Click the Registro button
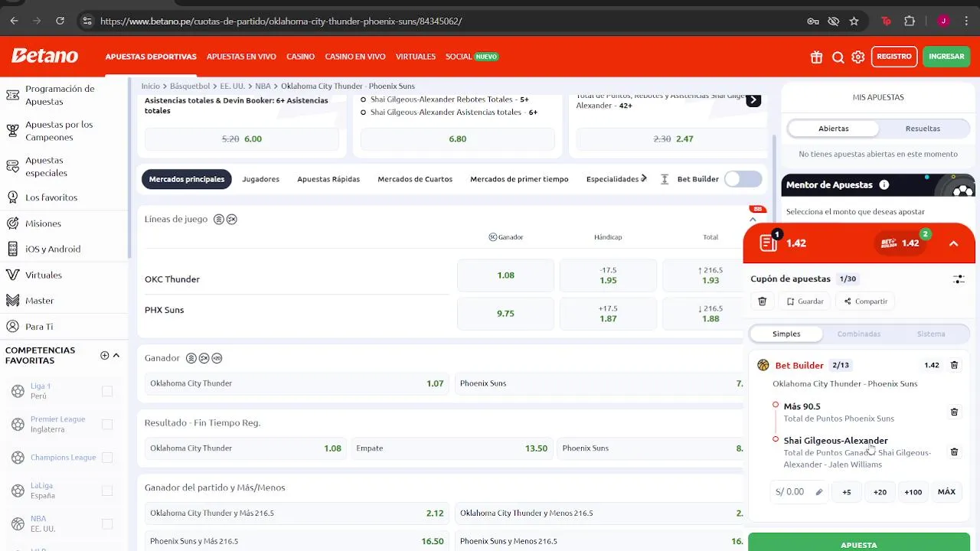This screenshot has height=551, width=980. 894,57
